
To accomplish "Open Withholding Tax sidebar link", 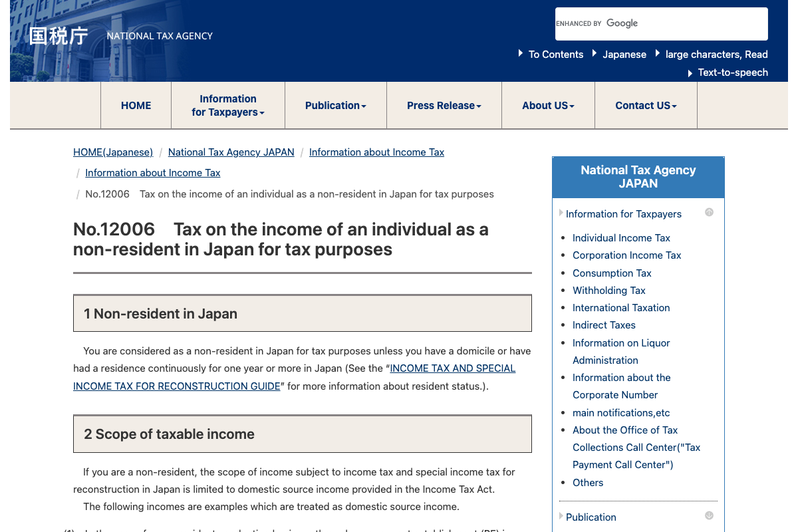I will click(608, 291).
